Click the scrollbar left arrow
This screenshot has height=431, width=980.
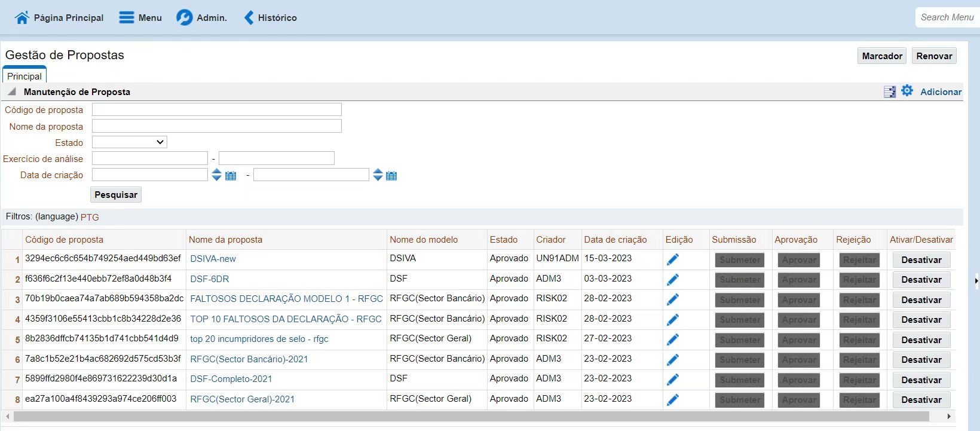tap(7, 416)
